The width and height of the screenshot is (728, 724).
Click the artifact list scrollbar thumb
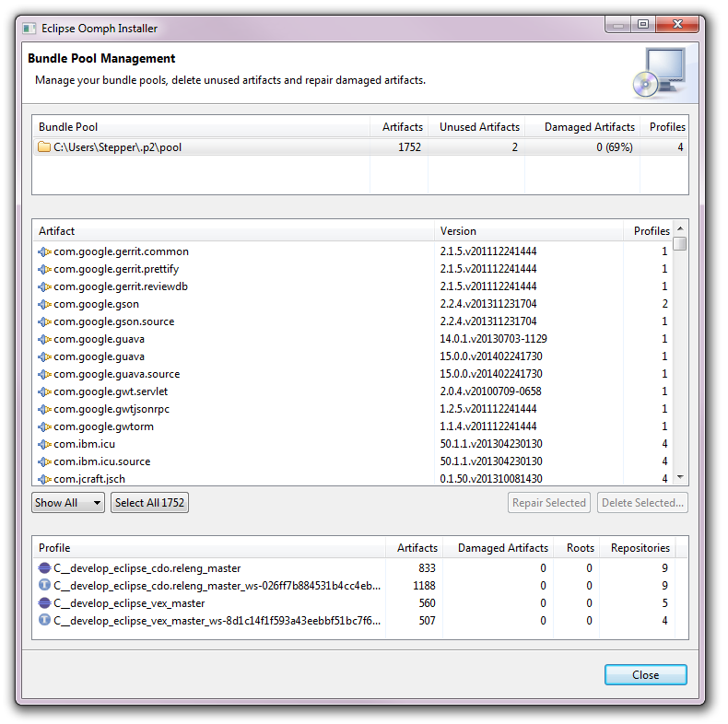[x=680, y=243]
